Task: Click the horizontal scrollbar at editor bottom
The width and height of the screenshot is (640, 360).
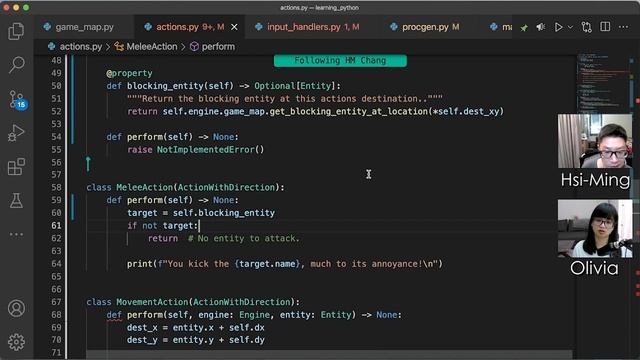Action: point(329,354)
